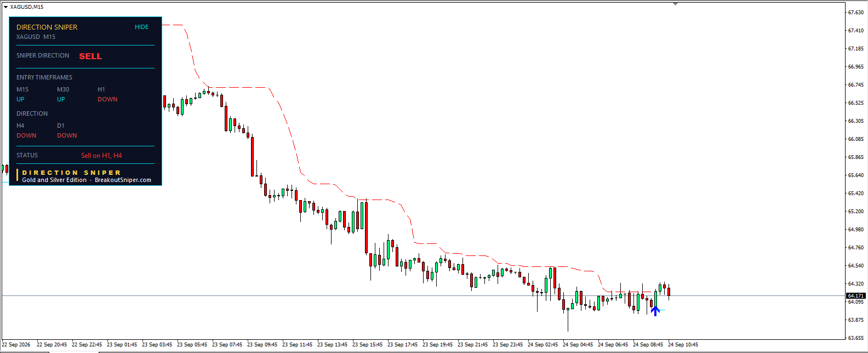Click the STATUS label in panel
The image size is (868, 353).
(x=27, y=155)
